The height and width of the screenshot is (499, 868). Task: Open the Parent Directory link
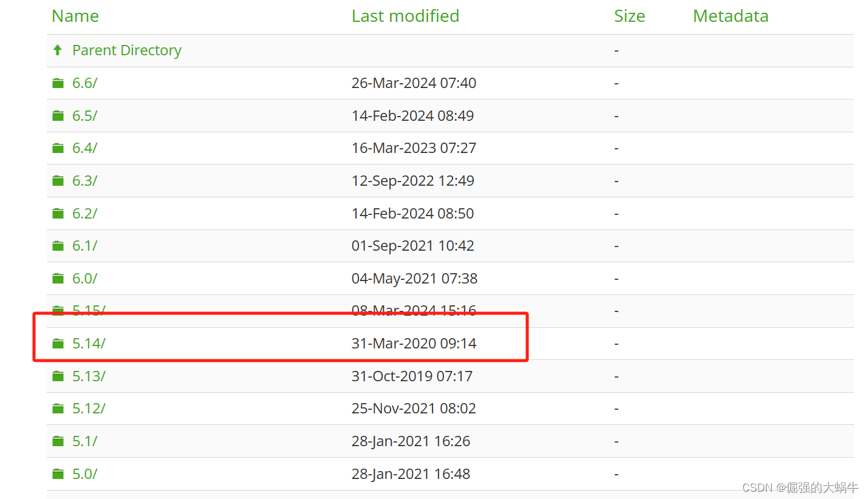coord(126,50)
